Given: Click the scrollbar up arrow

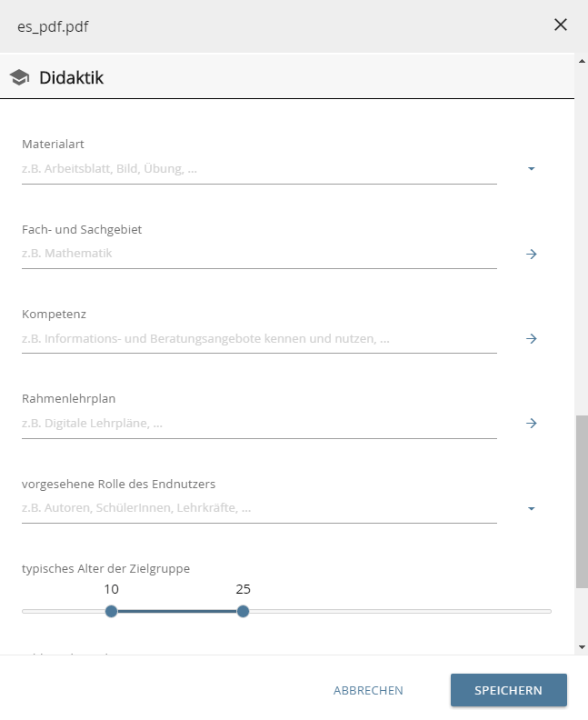Looking at the screenshot, I should click(x=582, y=61).
